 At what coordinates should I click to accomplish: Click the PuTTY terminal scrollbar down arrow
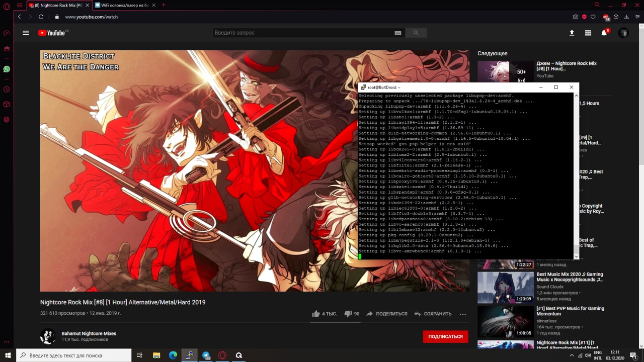[576, 256]
